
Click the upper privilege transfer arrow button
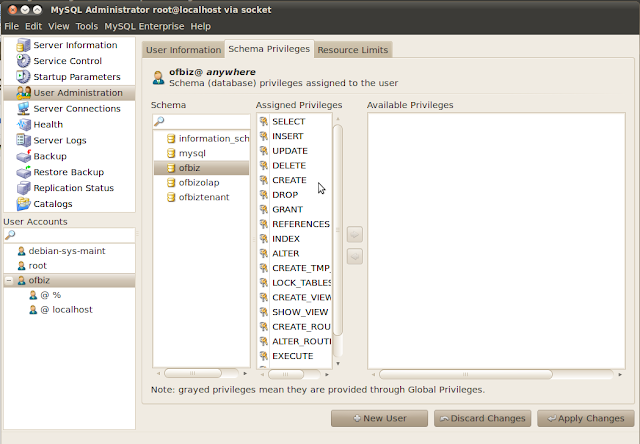[355, 235]
